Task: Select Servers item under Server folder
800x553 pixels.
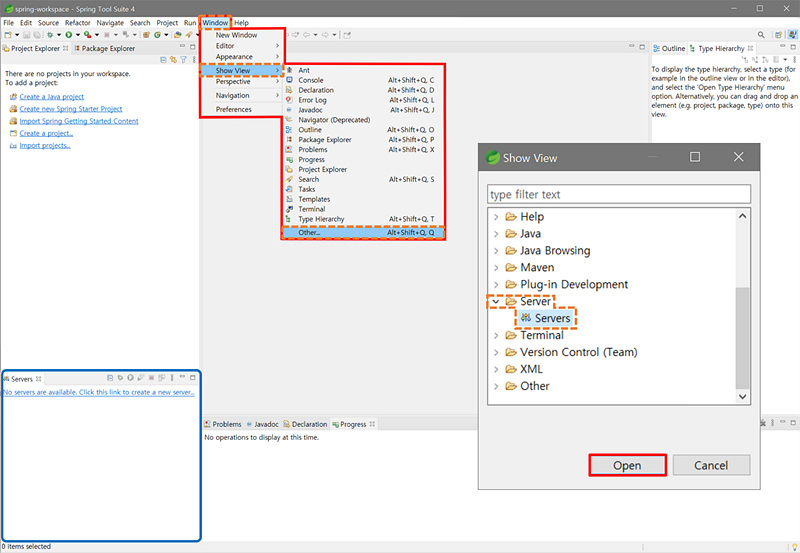Action: pos(545,318)
